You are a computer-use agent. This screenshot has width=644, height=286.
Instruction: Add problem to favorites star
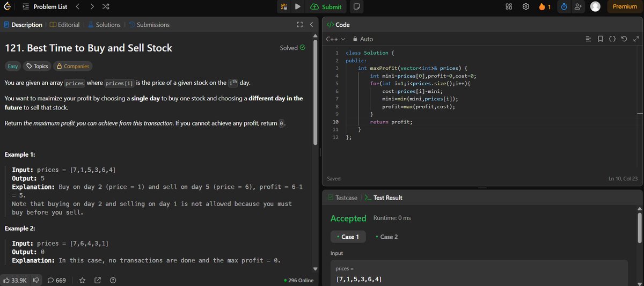point(83,280)
